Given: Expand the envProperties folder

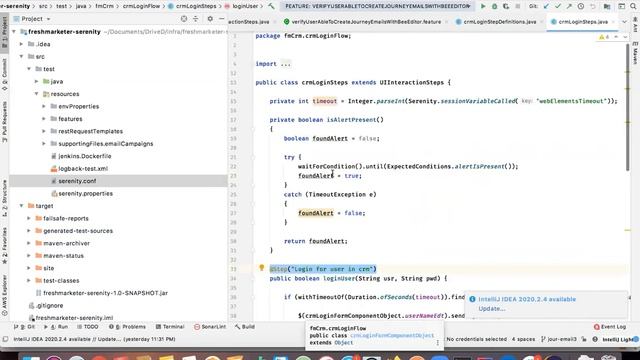Looking at the screenshot, I should point(44,106).
